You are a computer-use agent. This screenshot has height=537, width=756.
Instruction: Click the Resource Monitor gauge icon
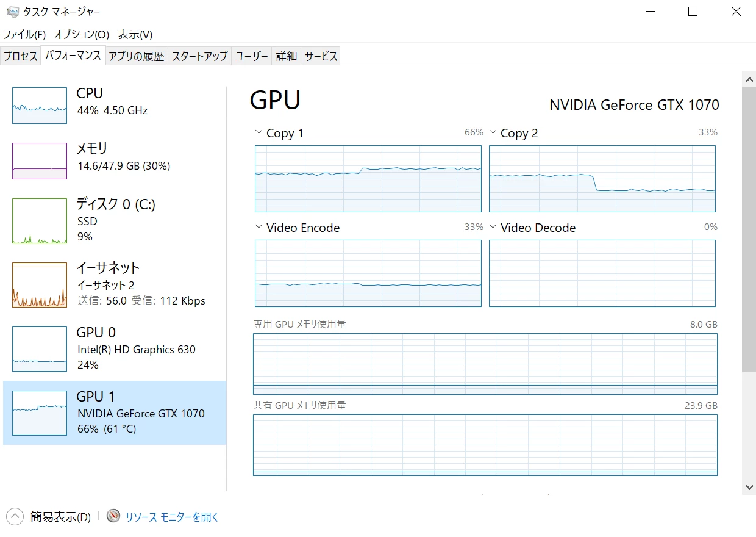[x=113, y=516]
